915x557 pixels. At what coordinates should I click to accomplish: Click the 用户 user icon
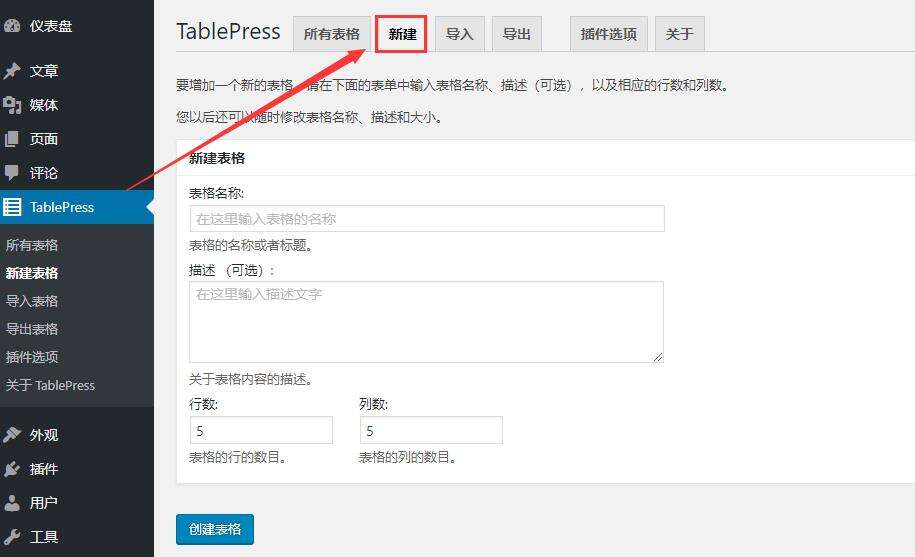[x=12, y=503]
